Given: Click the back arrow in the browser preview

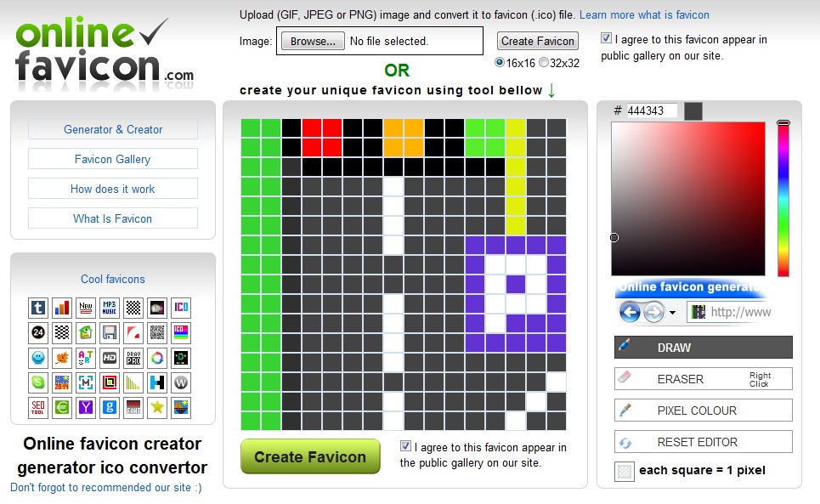Looking at the screenshot, I should (x=630, y=312).
